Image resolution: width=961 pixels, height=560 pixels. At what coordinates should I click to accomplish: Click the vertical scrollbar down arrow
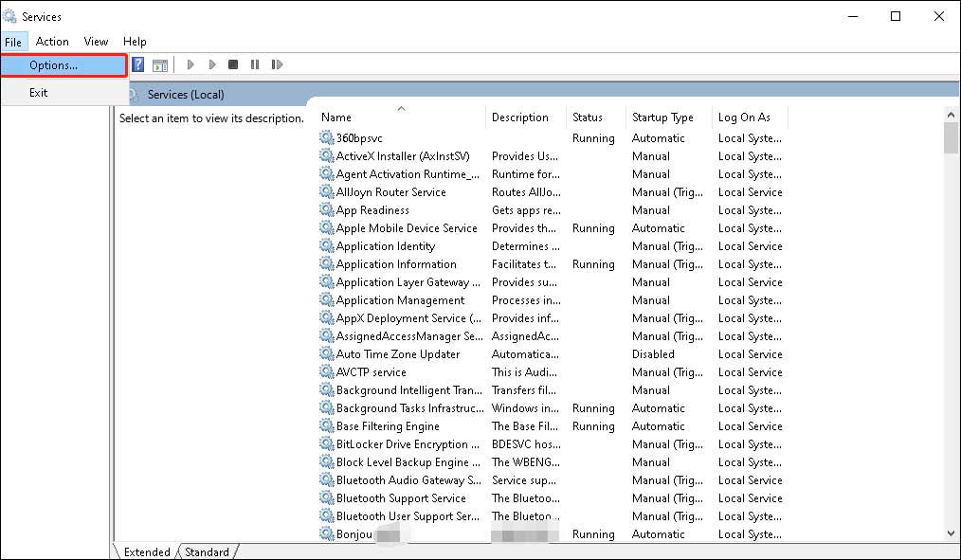pyautogui.click(x=951, y=533)
